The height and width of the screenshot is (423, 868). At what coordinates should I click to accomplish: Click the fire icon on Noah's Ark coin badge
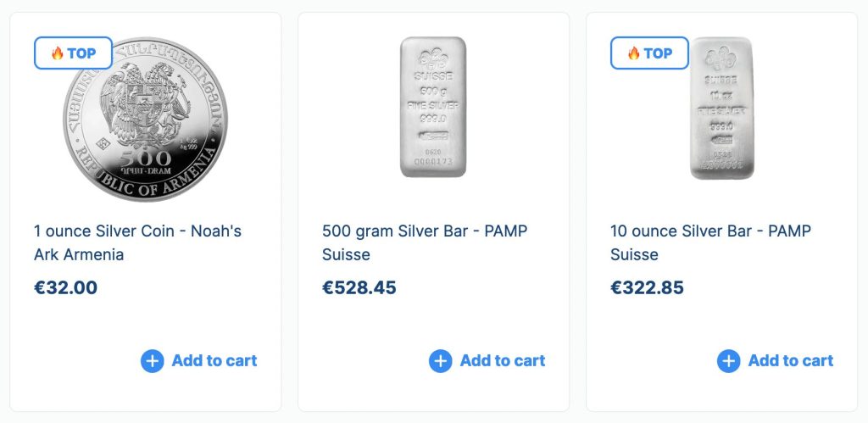point(58,53)
